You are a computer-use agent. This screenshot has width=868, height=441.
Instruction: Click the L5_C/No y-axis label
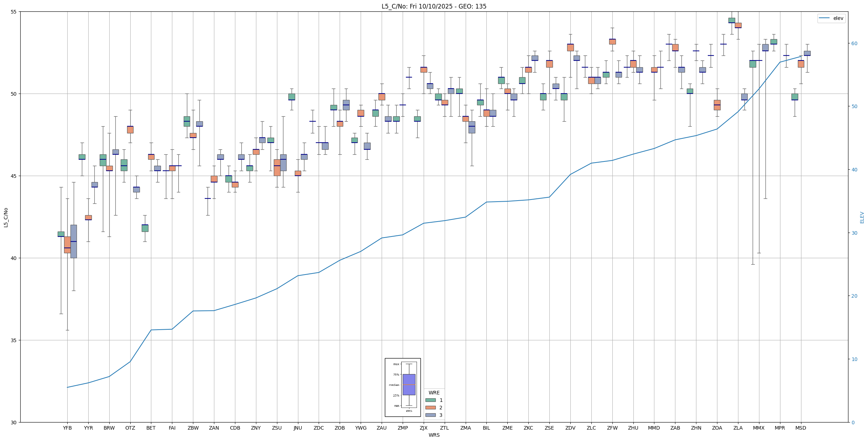click(x=6, y=217)
